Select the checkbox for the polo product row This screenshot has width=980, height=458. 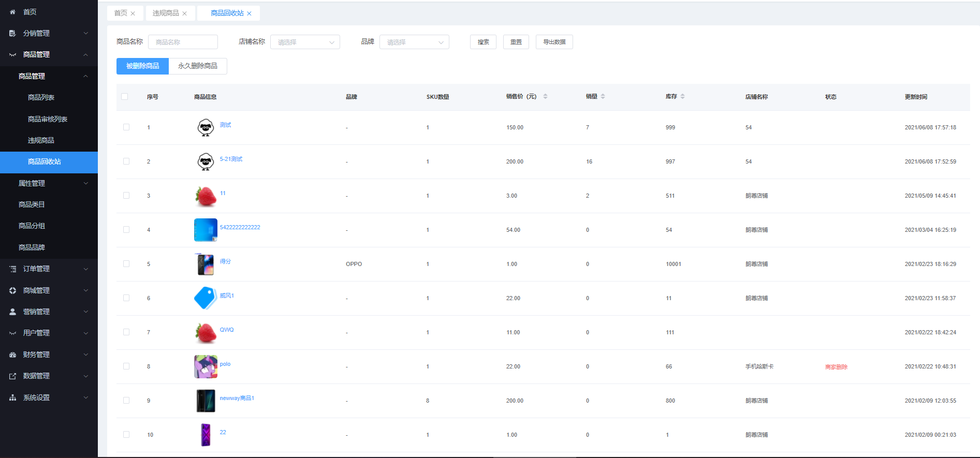click(126, 366)
